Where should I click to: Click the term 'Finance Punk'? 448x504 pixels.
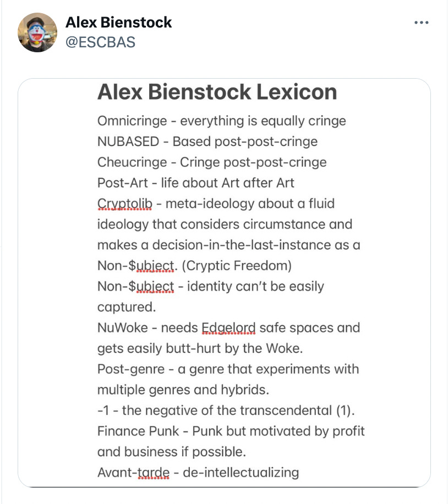pos(138,431)
